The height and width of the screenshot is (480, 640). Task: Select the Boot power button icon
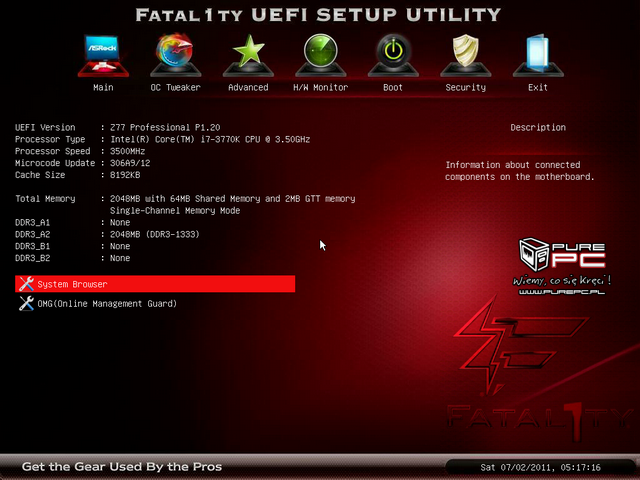point(393,56)
